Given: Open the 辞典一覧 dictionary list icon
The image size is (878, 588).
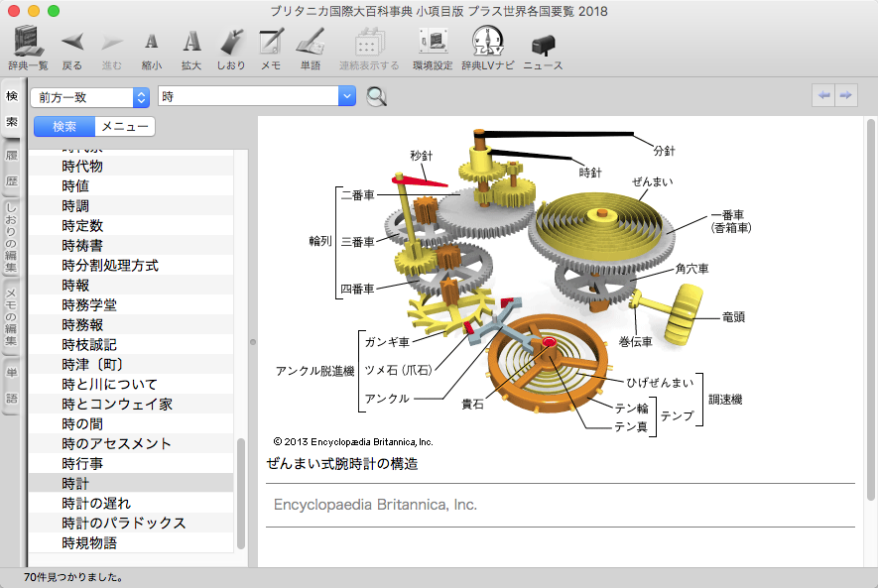Looking at the screenshot, I should [28, 49].
